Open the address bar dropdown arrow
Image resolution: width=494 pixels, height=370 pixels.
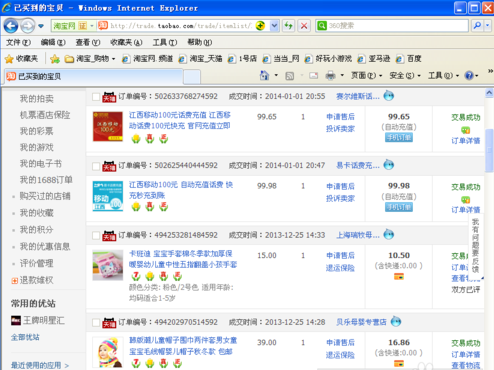tap(274, 26)
